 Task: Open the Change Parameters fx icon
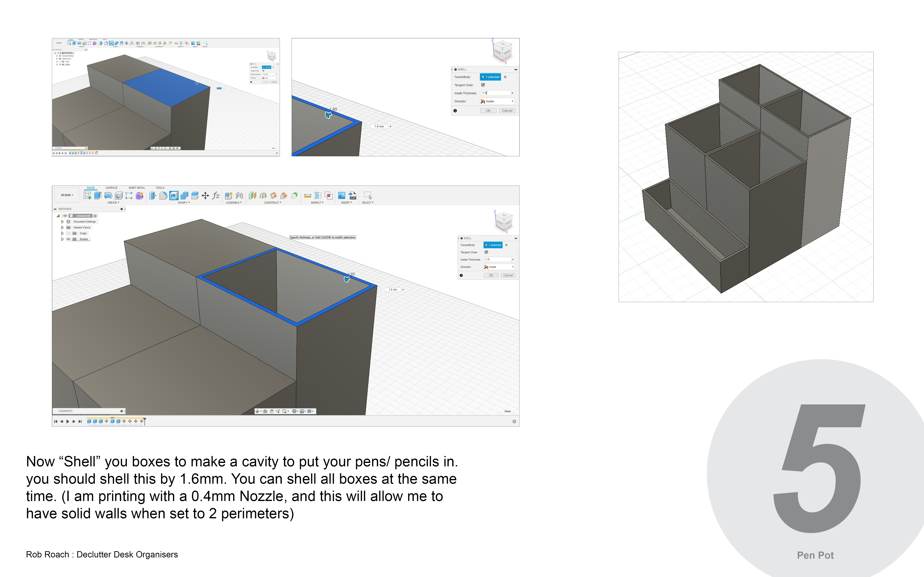point(216,196)
